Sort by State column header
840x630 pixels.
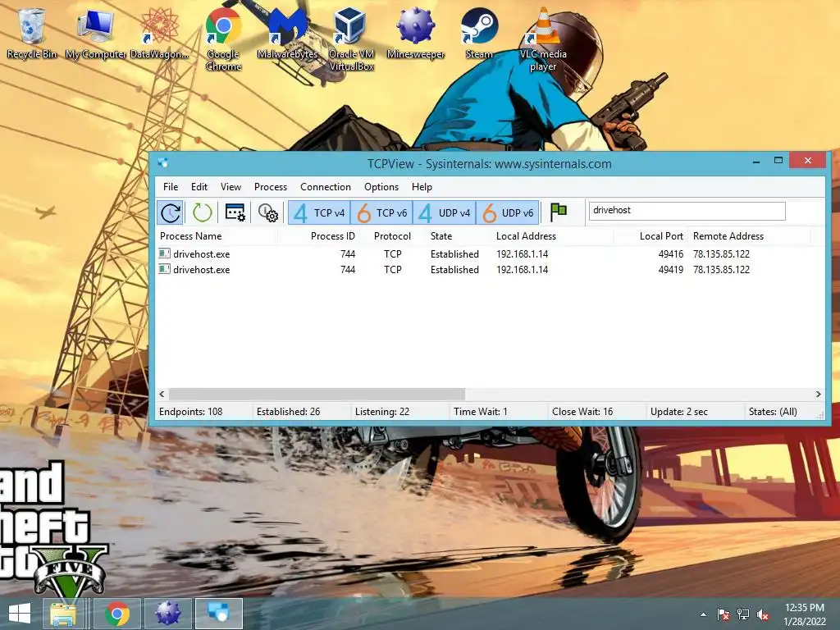[x=458, y=236]
